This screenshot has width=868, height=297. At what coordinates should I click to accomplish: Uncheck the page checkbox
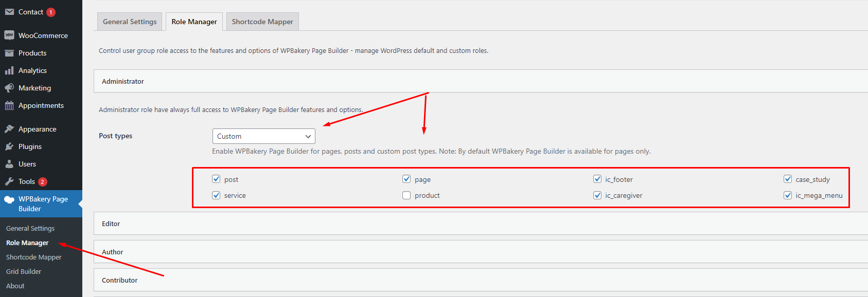406,179
